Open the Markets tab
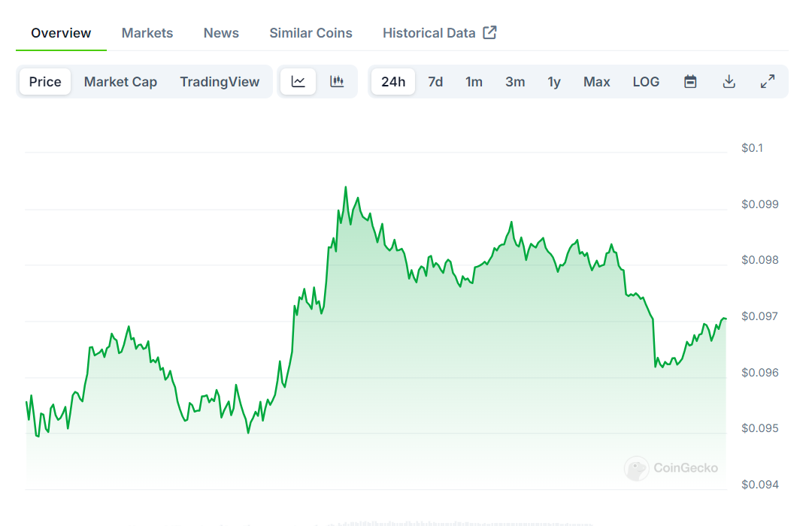This screenshot has width=812, height=526. (147, 33)
